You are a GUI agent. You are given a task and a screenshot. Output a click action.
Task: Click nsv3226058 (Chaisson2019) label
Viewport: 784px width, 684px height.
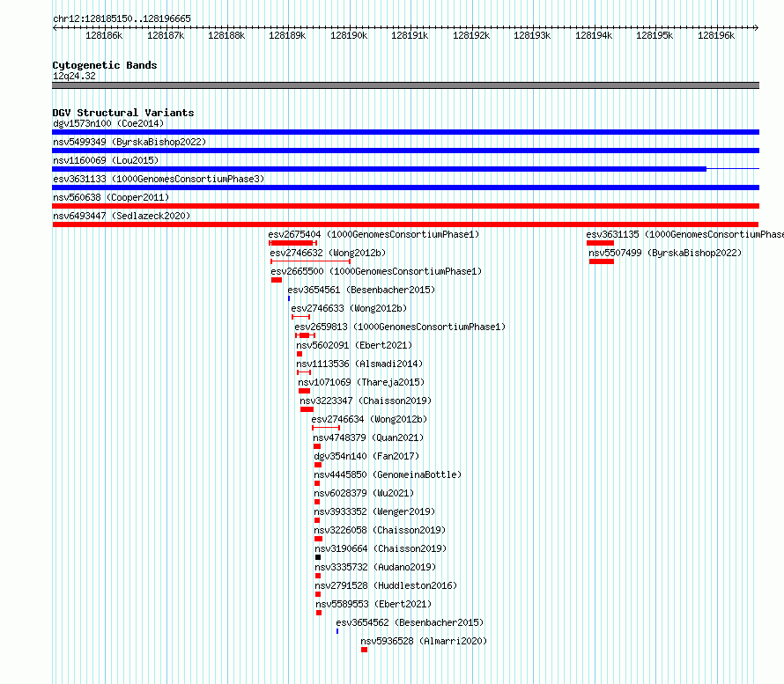coord(380,530)
